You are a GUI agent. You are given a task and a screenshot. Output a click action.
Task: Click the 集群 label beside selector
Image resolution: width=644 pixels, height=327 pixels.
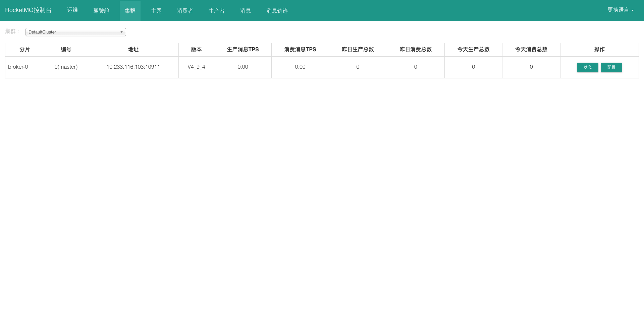12,31
